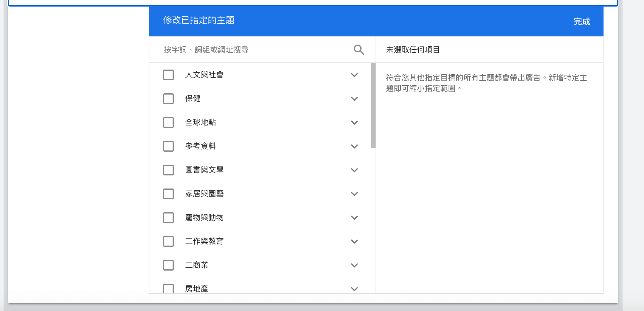Expand the 參考資料 topic chevron
Image resolution: width=644 pixels, height=311 pixels.
point(354,146)
